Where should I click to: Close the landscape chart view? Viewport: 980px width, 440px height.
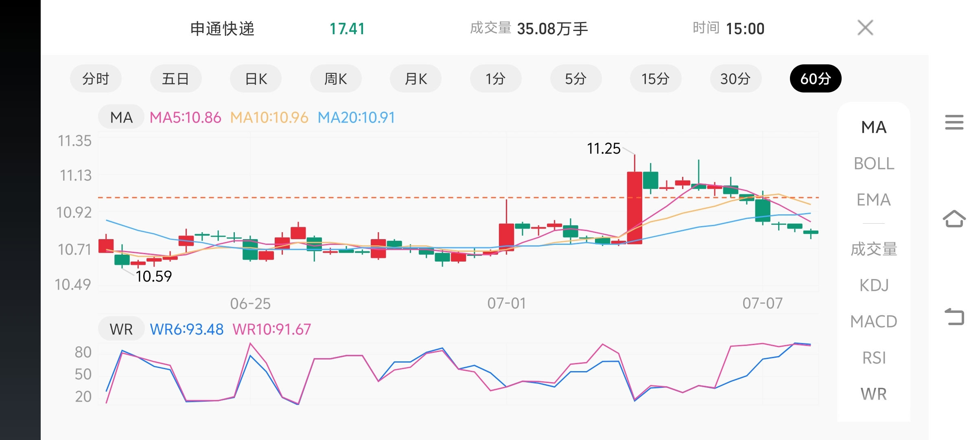(865, 28)
